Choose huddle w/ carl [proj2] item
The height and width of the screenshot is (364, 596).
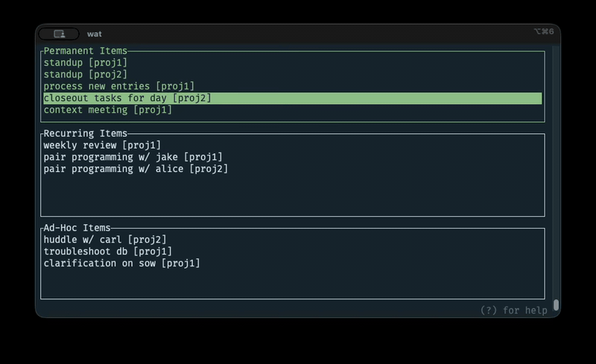104,240
